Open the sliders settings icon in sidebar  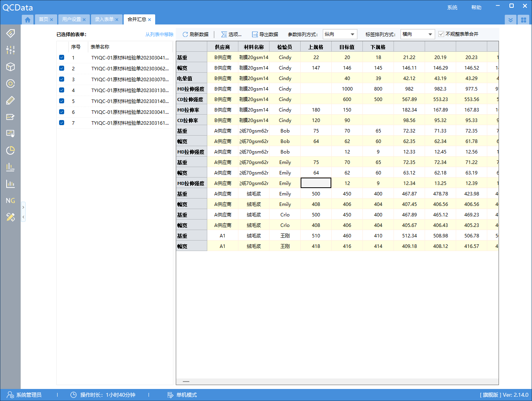click(x=10, y=50)
